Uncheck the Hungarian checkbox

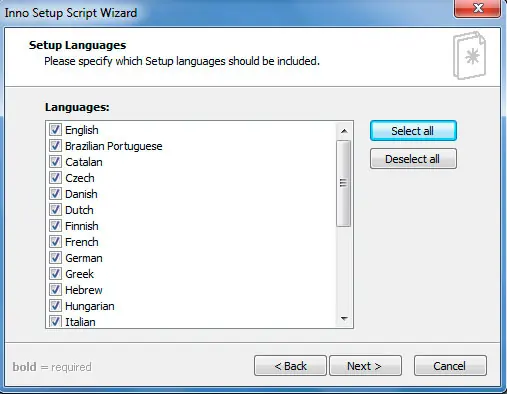point(55,305)
